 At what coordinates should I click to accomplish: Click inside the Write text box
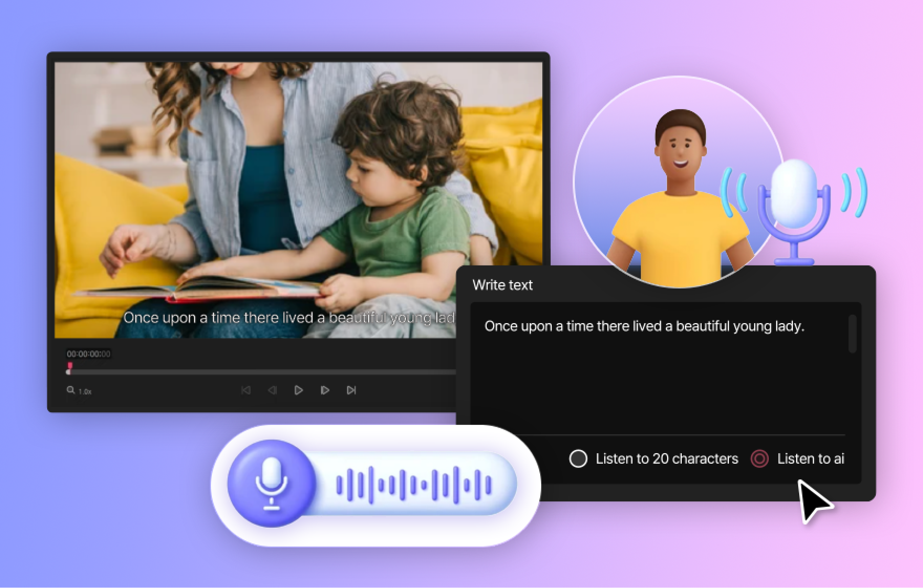[x=656, y=378]
